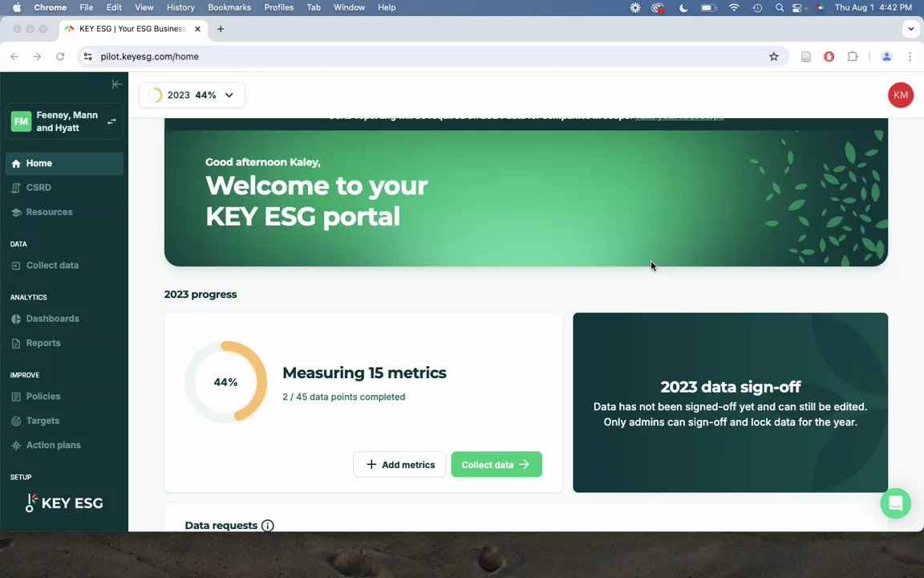Open the KM user profile avatar
The height and width of the screenshot is (578, 924).
901,95
